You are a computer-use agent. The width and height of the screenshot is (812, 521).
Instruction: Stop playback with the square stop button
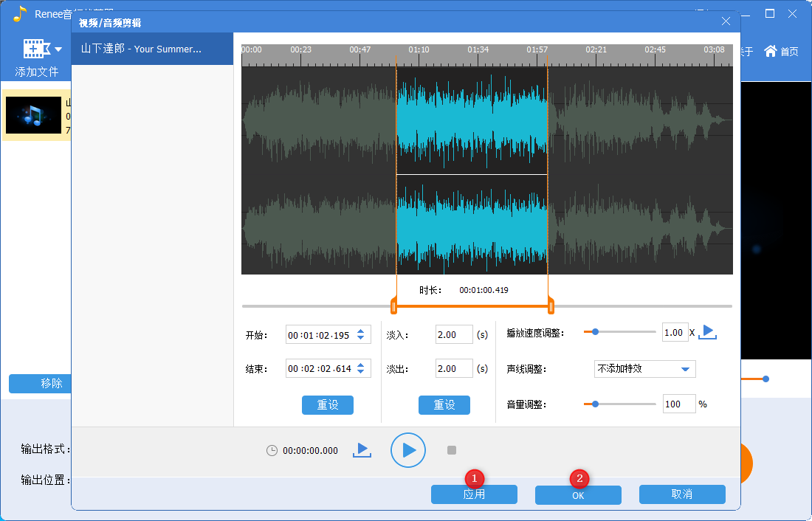(452, 450)
